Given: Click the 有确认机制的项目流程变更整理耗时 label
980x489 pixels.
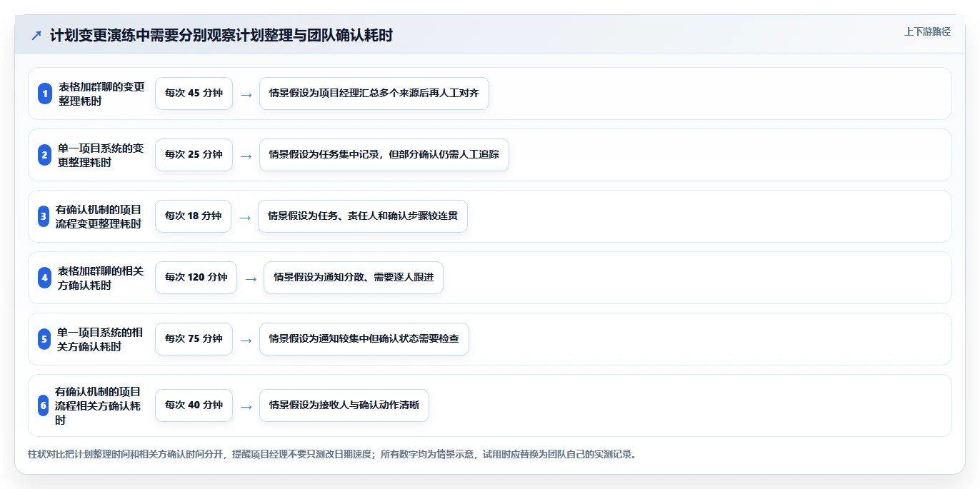Looking at the screenshot, I should (99, 216).
